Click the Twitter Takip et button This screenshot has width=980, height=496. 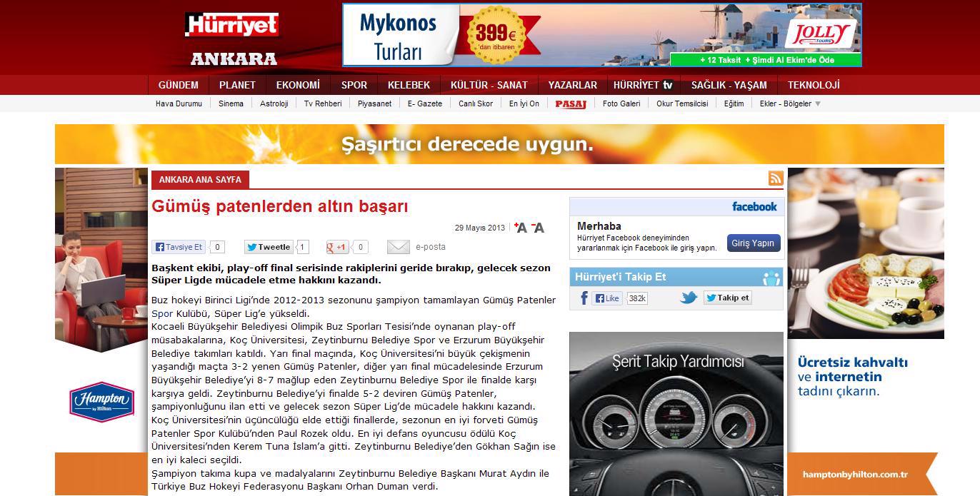pyautogui.click(x=728, y=298)
